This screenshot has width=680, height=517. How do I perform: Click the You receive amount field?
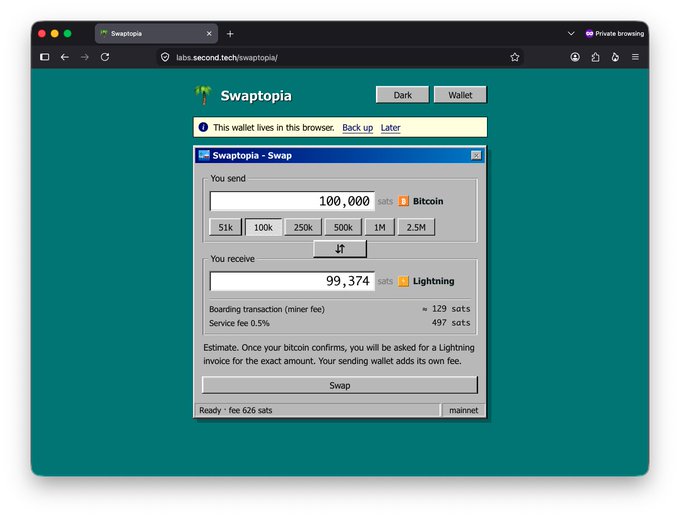(x=292, y=281)
